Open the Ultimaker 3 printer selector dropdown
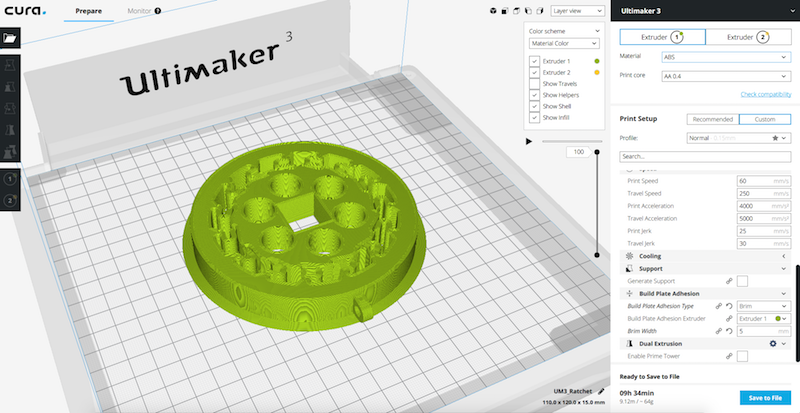 (705, 11)
